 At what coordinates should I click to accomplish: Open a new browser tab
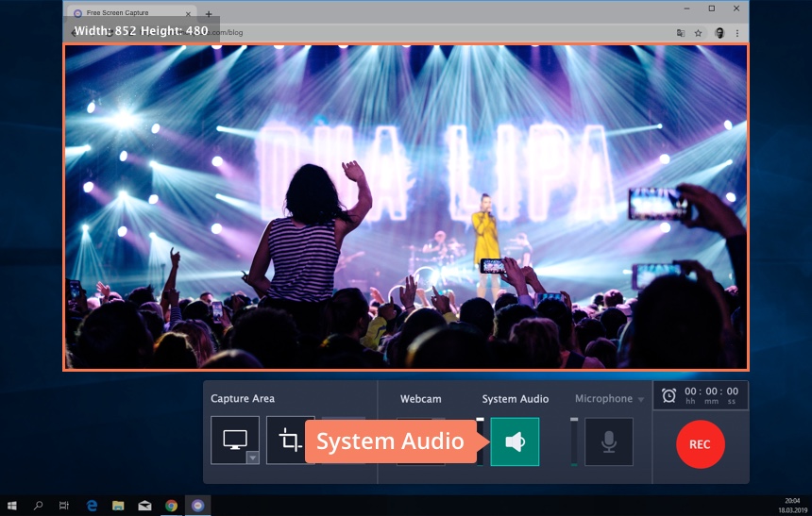click(208, 14)
